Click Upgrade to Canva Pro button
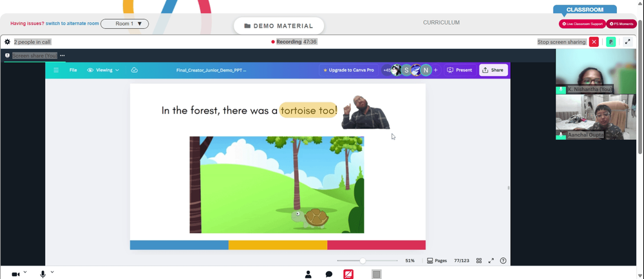The height and width of the screenshot is (279, 644). [x=348, y=70]
